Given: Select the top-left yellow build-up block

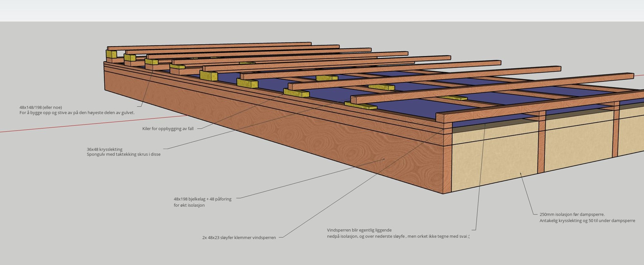Looking at the screenshot, I should 112,54.
